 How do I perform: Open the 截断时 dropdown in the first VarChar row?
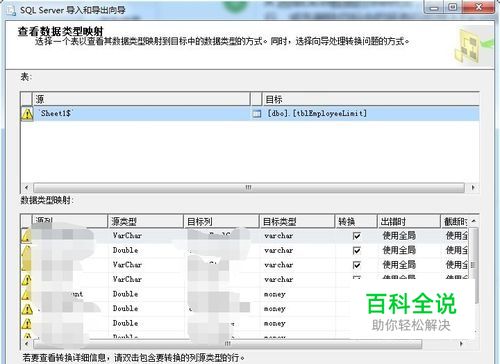(455, 236)
